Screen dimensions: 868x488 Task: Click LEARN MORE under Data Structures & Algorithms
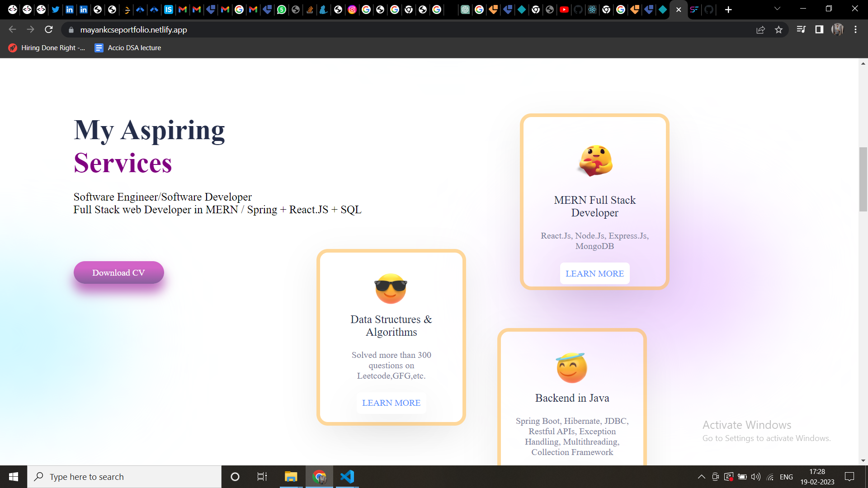click(391, 403)
